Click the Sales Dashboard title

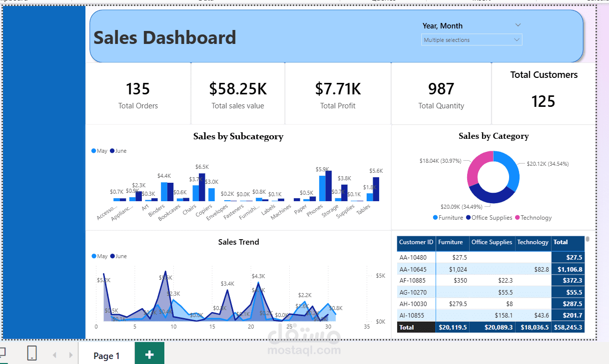[165, 37]
